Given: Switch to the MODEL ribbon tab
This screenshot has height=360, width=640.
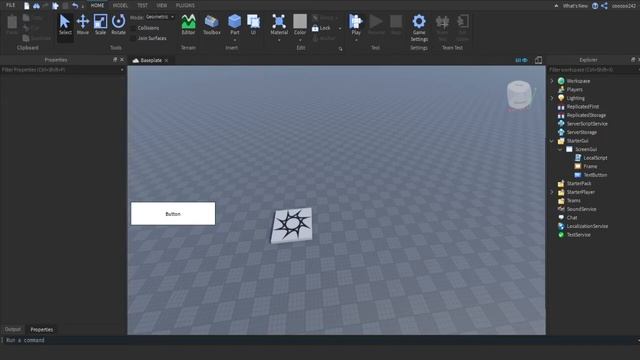Looking at the screenshot, I should [x=120, y=5].
